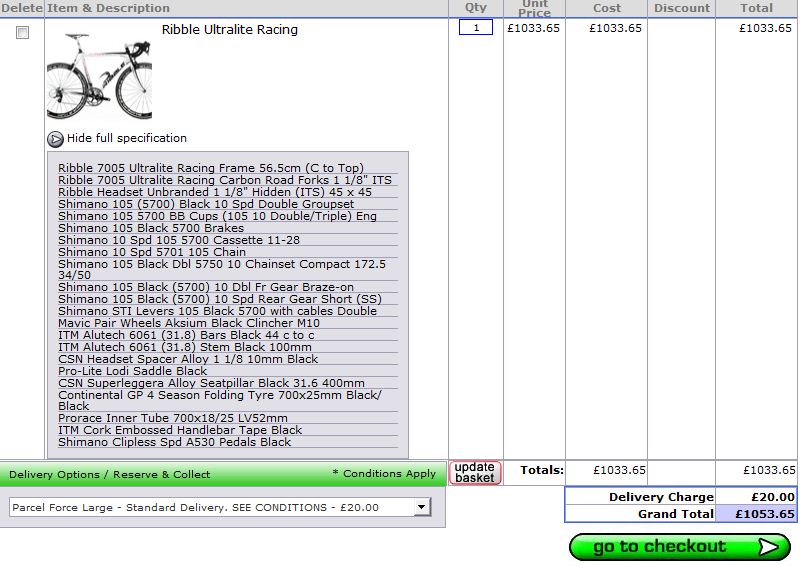This screenshot has width=800, height=566.
Task: Click the Cost column header
Action: coord(607,8)
